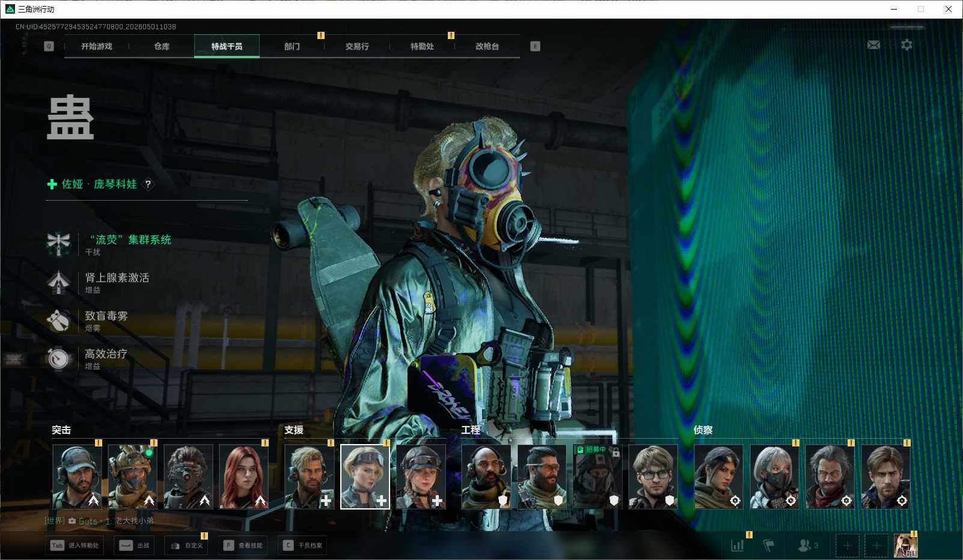Screen dimensions: 963x560
Task: Open the 开始游戏 tab
Action: [97, 46]
